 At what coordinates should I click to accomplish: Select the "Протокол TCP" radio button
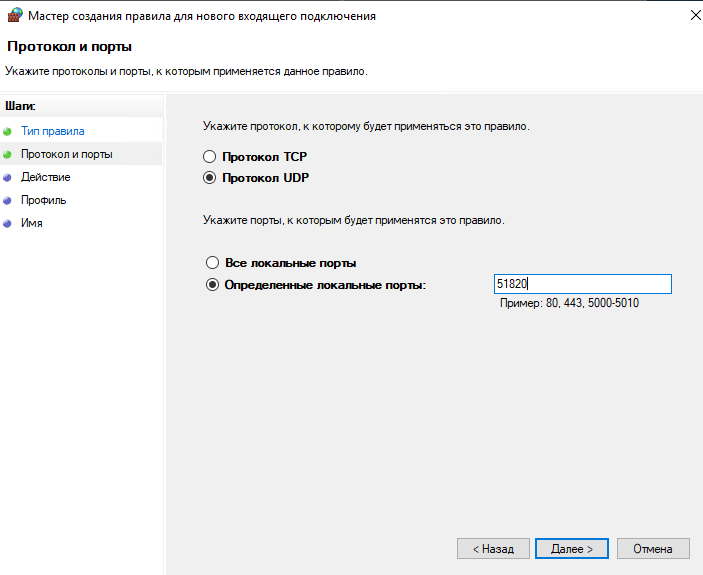pyautogui.click(x=209, y=157)
